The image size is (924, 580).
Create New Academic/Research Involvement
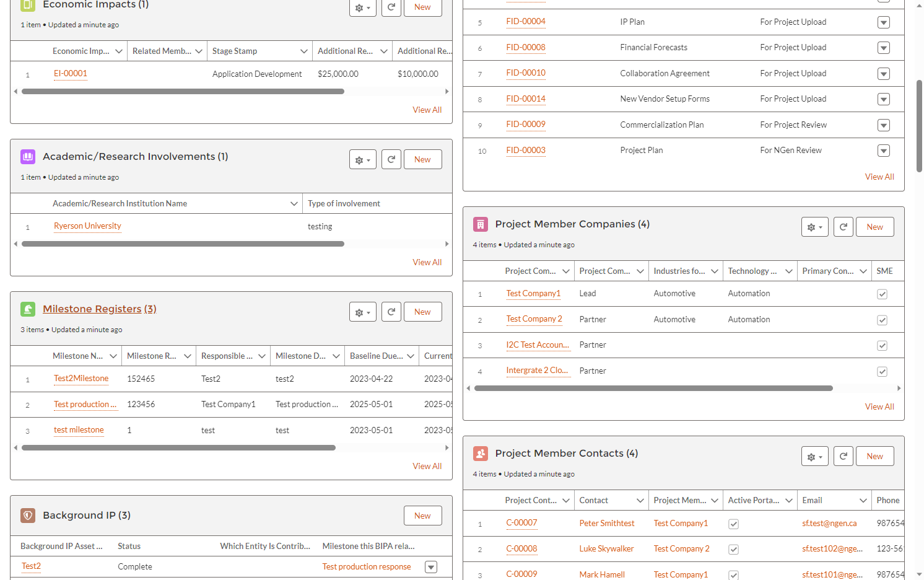pyautogui.click(x=422, y=159)
